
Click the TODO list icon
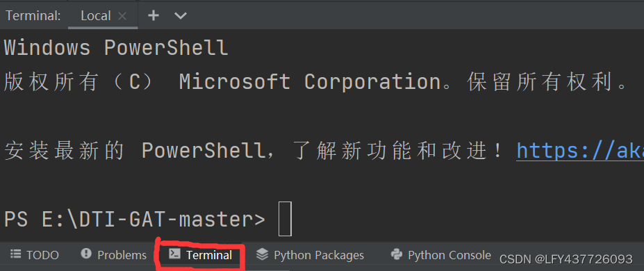tap(15, 254)
